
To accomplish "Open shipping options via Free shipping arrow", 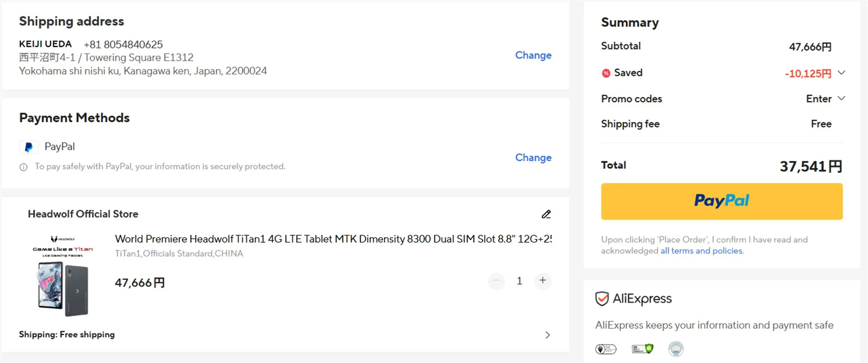I will pyautogui.click(x=547, y=335).
